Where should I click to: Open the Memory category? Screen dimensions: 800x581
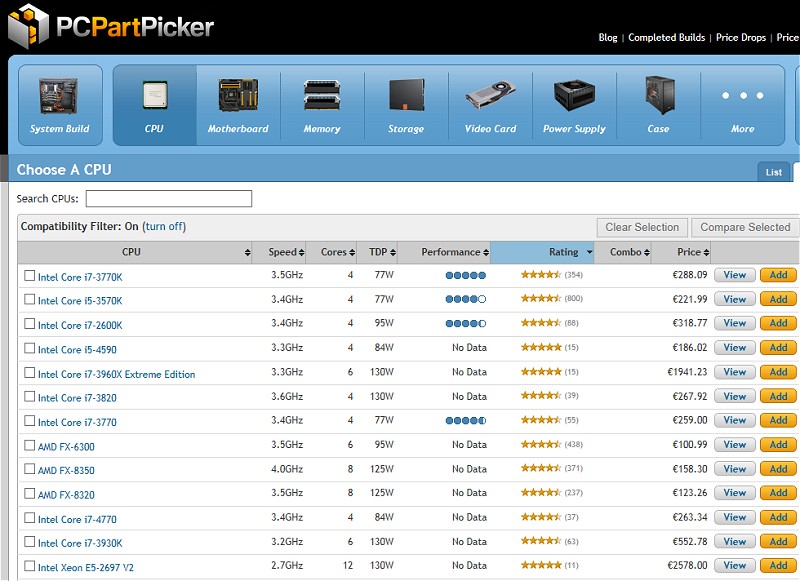click(322, 105)
